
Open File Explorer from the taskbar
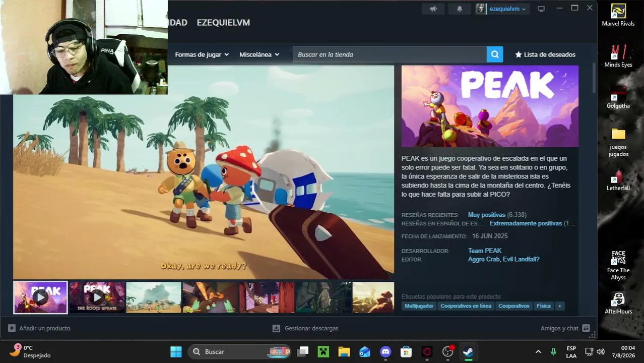(344, 351)
